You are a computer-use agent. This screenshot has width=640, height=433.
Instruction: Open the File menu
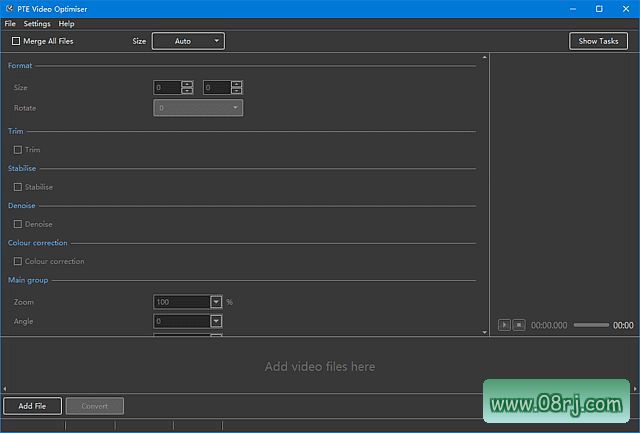click(x=10, y=23)
